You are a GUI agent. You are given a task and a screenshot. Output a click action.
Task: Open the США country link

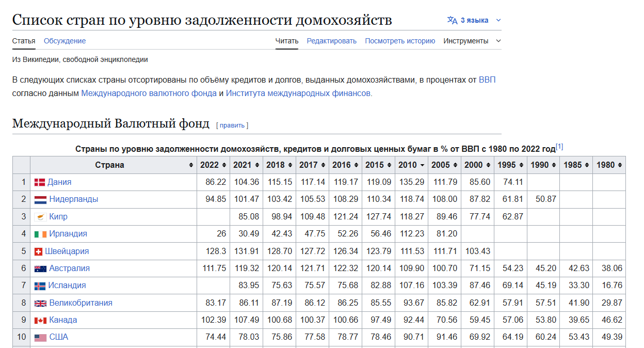pos(58,338)
